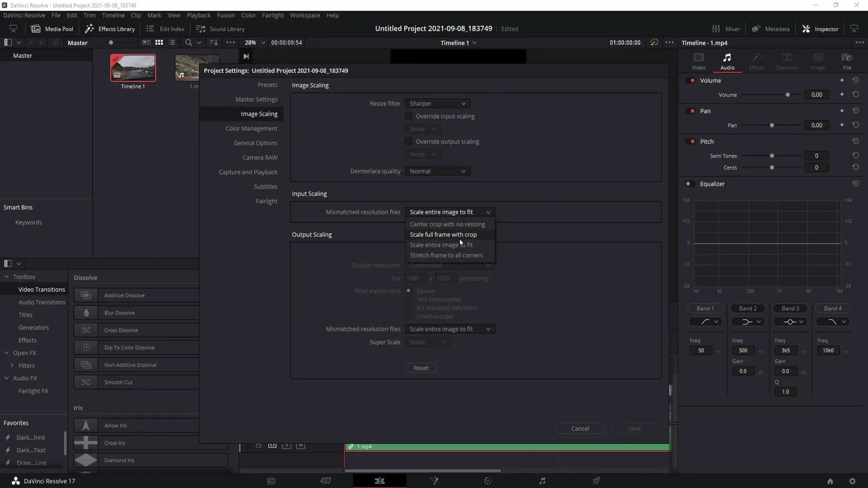Open Band 2 filter type dropdown

pyautogui.click(x=748, y=322)
